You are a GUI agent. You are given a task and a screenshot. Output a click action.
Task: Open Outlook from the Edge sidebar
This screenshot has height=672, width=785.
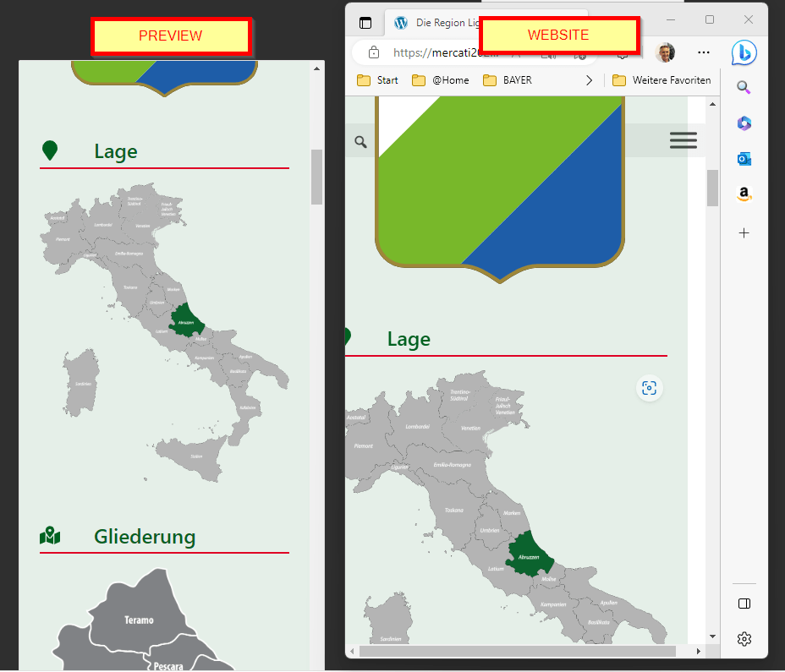(744, 159)
